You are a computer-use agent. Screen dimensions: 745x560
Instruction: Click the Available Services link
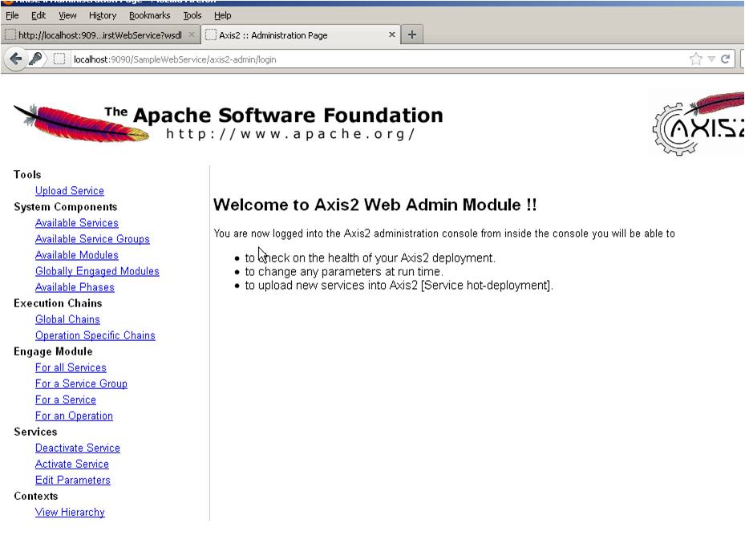[x=76, y=223]
